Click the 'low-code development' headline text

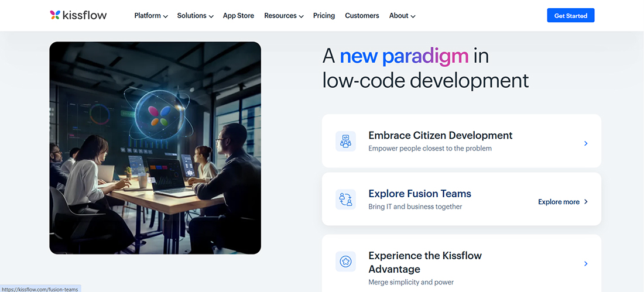tap(426, 80)
